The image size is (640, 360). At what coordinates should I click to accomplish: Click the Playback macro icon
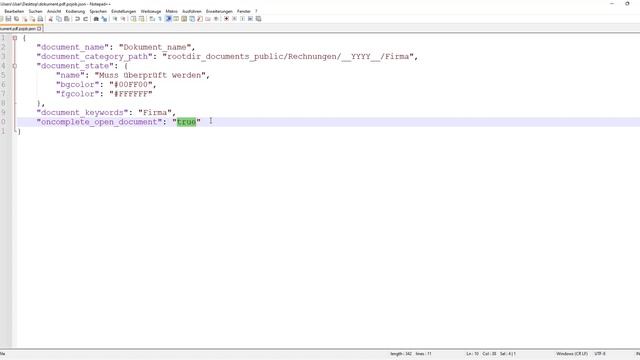click(x=242, y=19)
